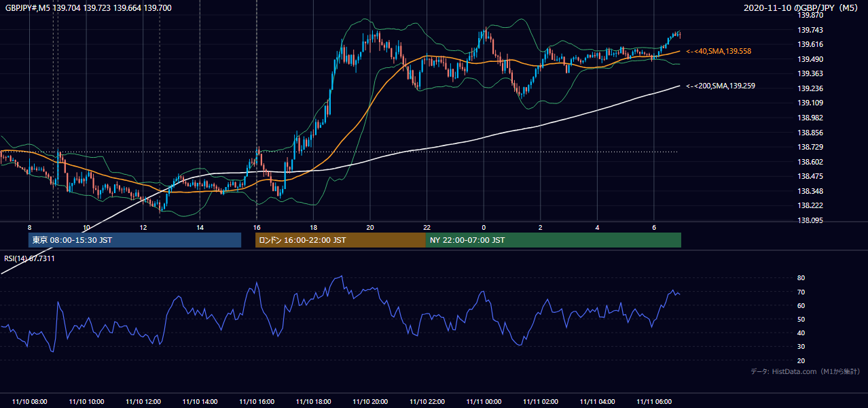This screenshot has height=408, width=868.
Task: Click the RSI 50 level label
Action: 801,319
